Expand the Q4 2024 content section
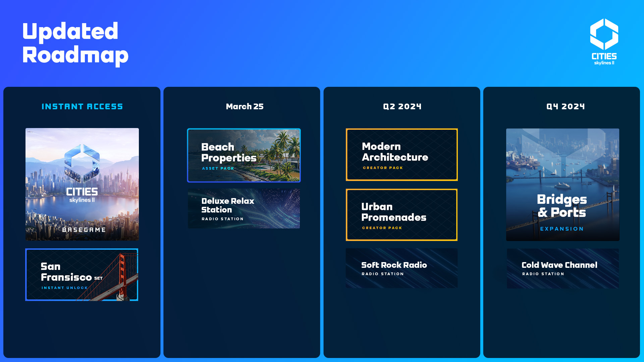Viewport: 644px width, 362px height. (565, 106)
